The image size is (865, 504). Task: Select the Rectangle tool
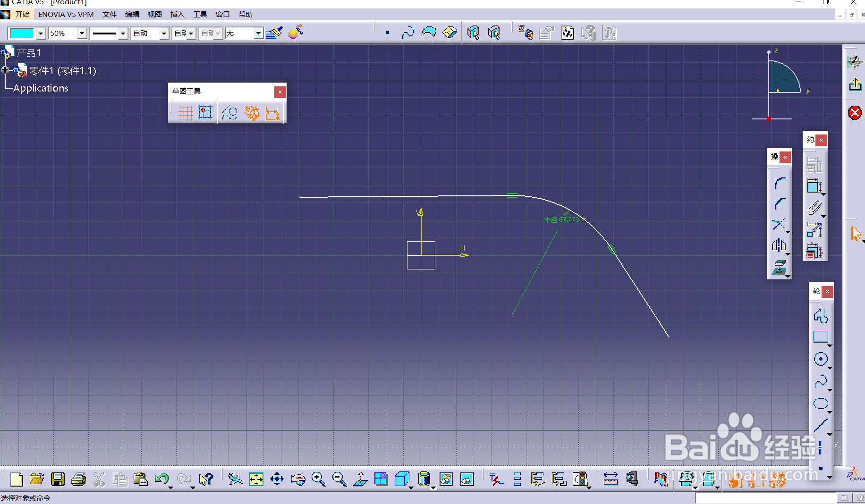click(x=821, y=337)
